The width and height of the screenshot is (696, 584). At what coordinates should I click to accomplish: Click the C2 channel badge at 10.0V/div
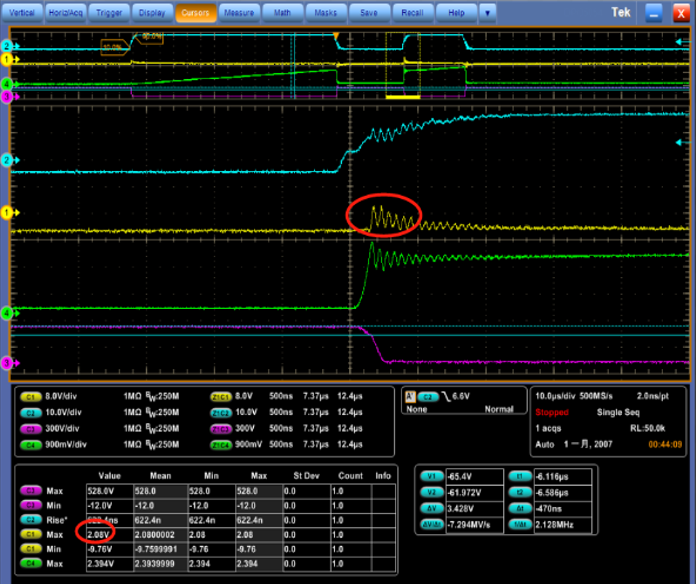tap(31, 412)
